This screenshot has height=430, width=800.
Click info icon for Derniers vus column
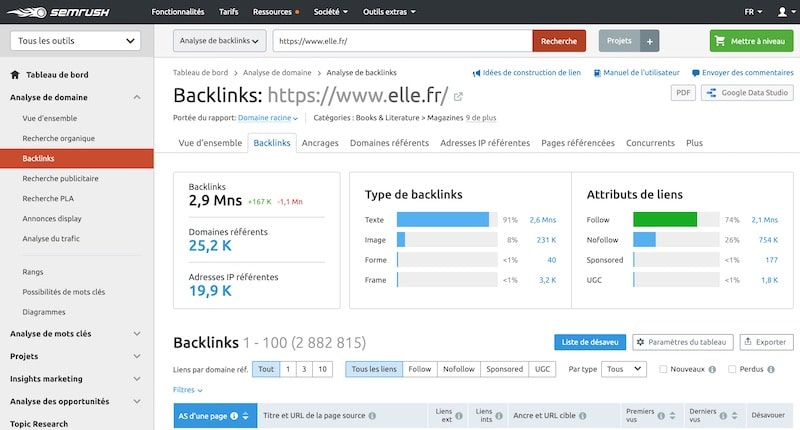click(723, 416)
